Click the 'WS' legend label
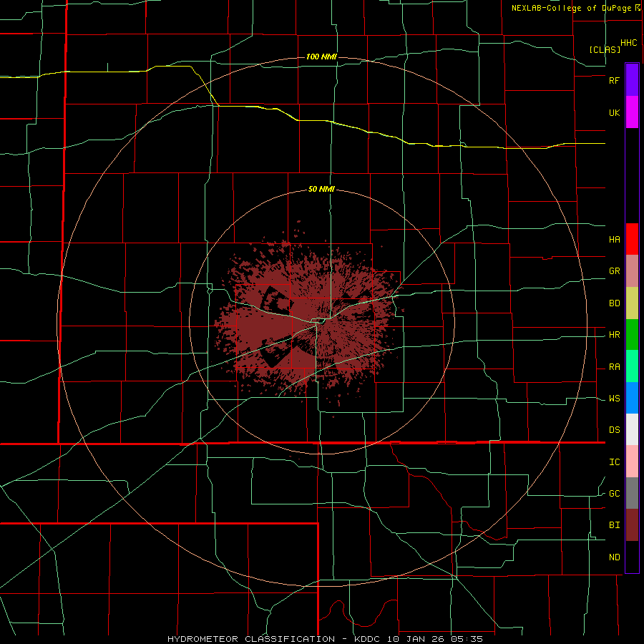The height and width of the screenshot is (644, 644). tap(615, 399)
